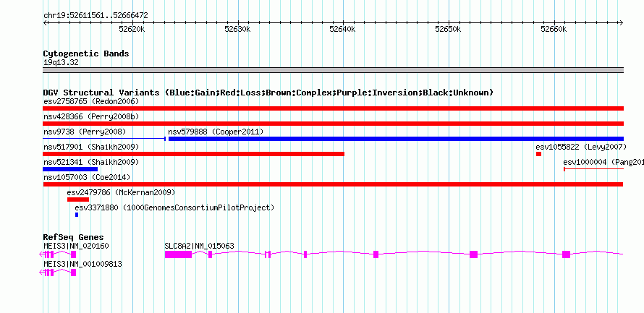
Task: Select the esv2479786 (McKernan2009) red bar
Action: coord(78,200)
